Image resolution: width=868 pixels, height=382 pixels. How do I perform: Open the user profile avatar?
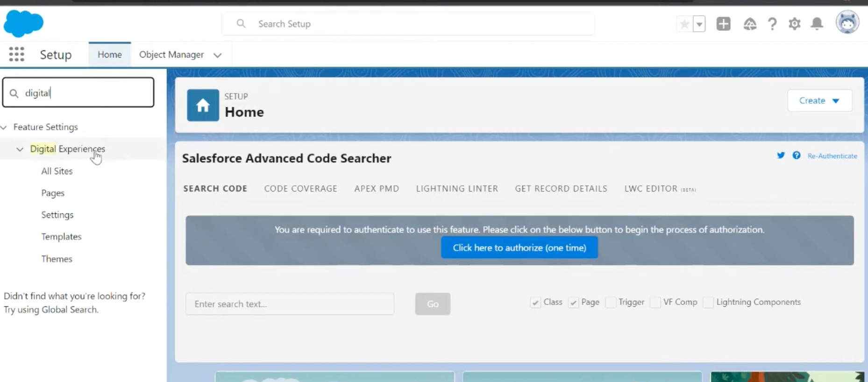[x=847, y=22]
